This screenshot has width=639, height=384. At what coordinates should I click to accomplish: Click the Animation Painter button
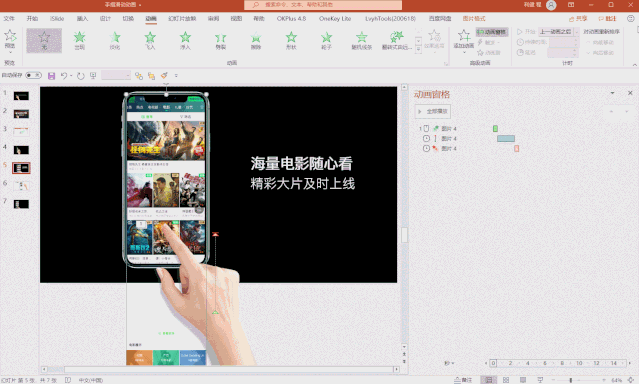click(x=488, y=53)
